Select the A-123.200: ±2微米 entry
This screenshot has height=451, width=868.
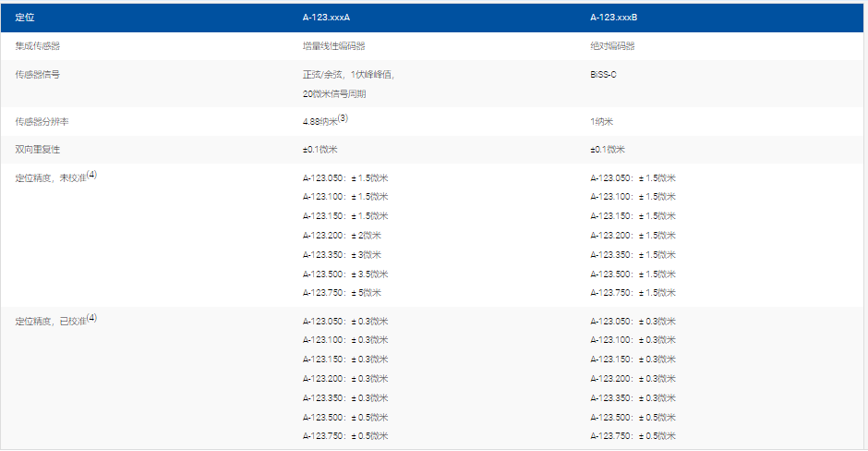click(342, 236)
